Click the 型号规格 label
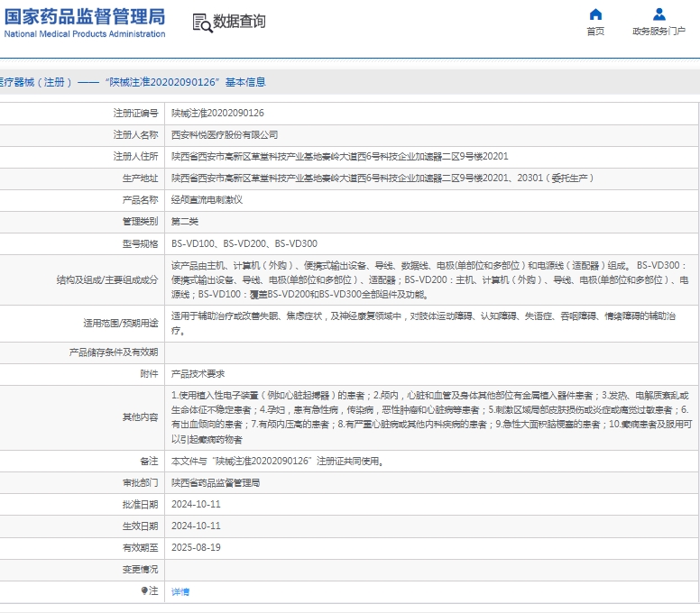Screen dimensions: 700x613 (x=140, y=243)
